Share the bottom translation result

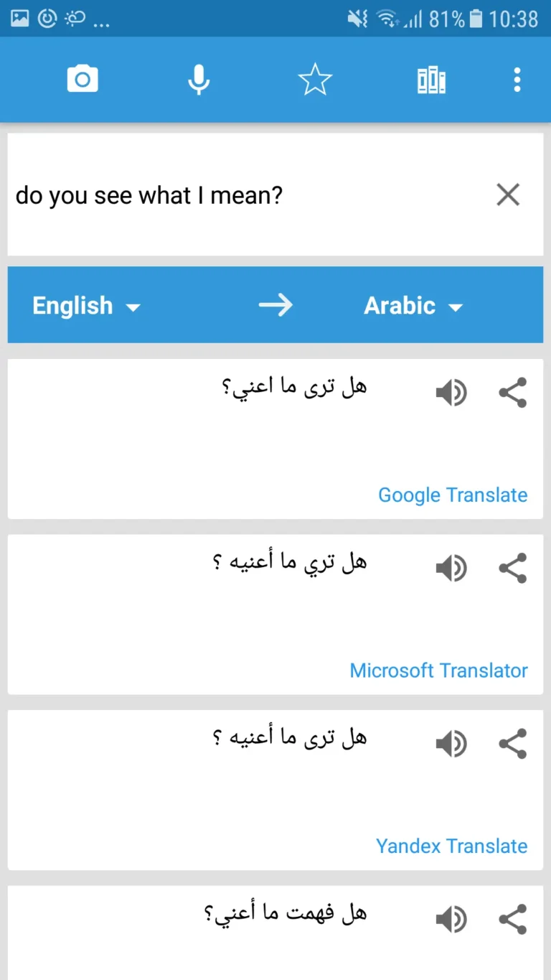[x=513, y=918]
